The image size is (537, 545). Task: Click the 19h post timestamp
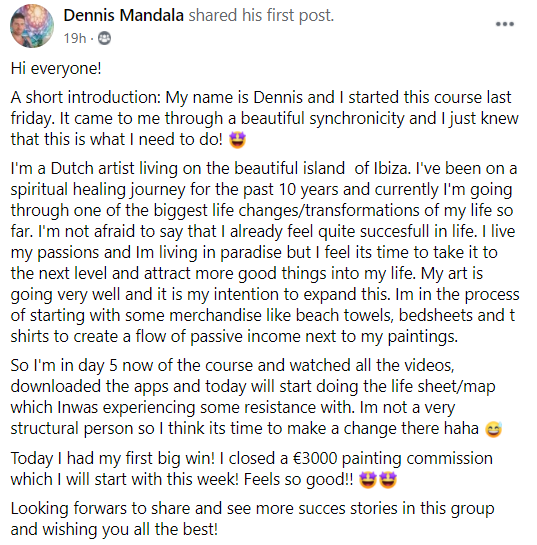coord(75,38)
